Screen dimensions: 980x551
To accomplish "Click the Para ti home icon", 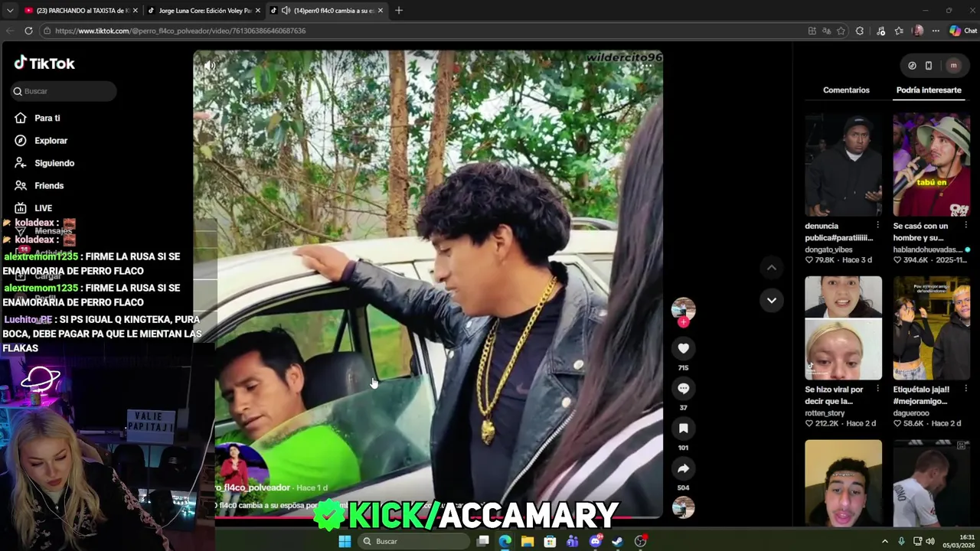I will [x=21, y=118].
